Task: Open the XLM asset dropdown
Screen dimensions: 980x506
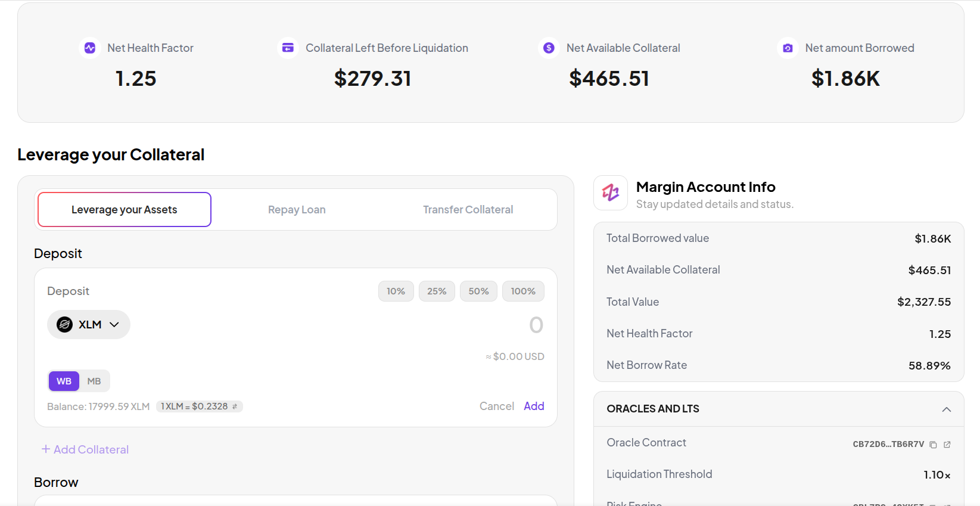Action: coord(89,325)
